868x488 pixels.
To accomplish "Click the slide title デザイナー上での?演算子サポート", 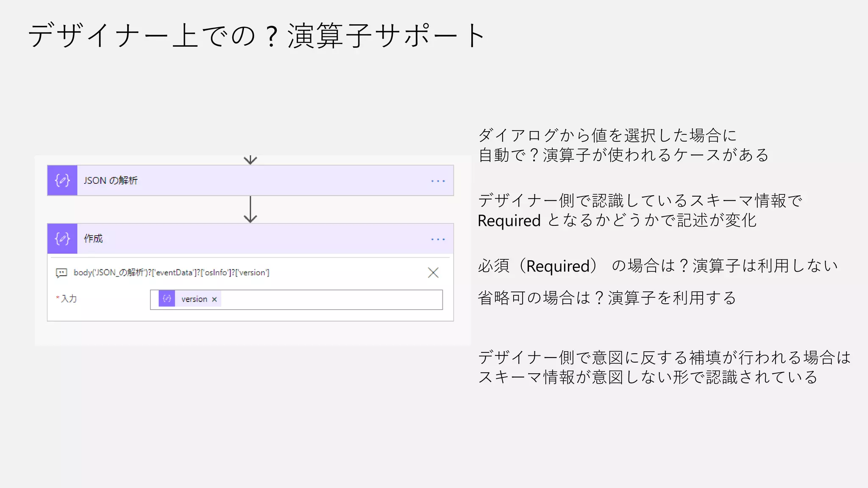I will [257, 36].
